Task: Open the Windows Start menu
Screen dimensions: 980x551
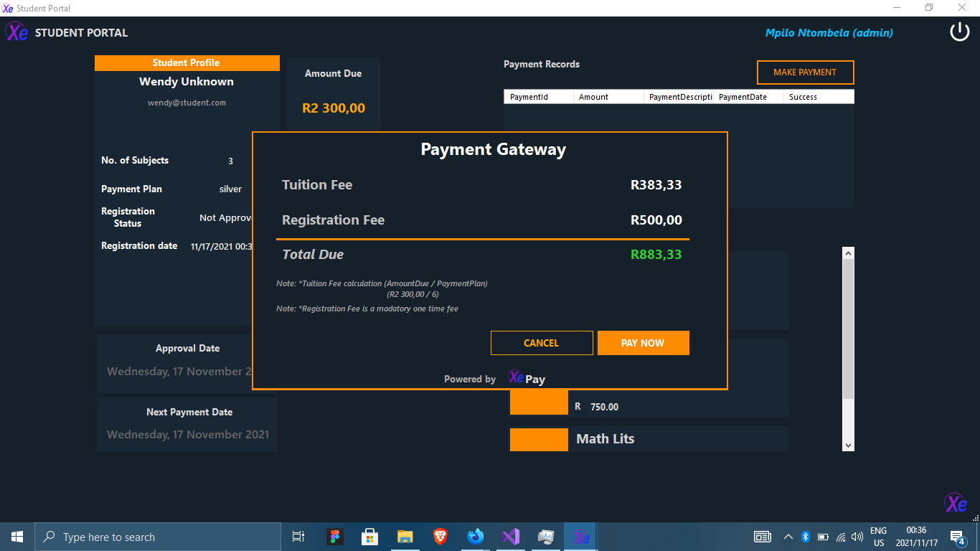Action: point(17,537)
